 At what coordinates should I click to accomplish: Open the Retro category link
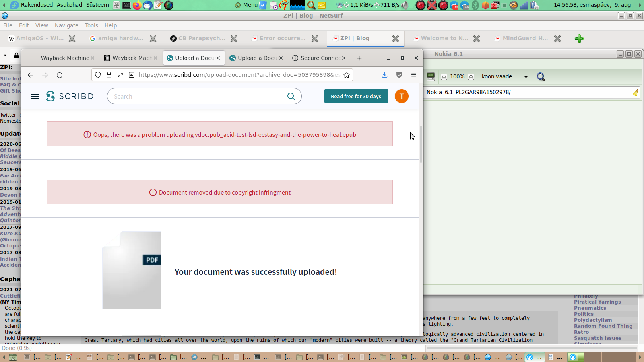581,332
